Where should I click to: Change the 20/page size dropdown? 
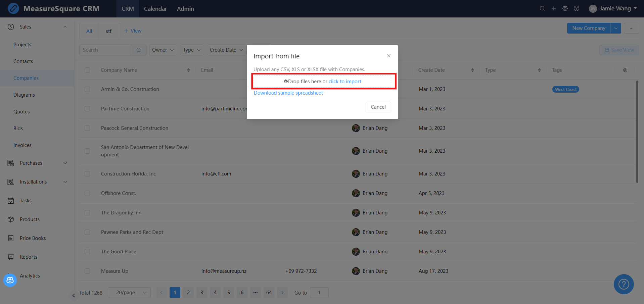(129, 293)
